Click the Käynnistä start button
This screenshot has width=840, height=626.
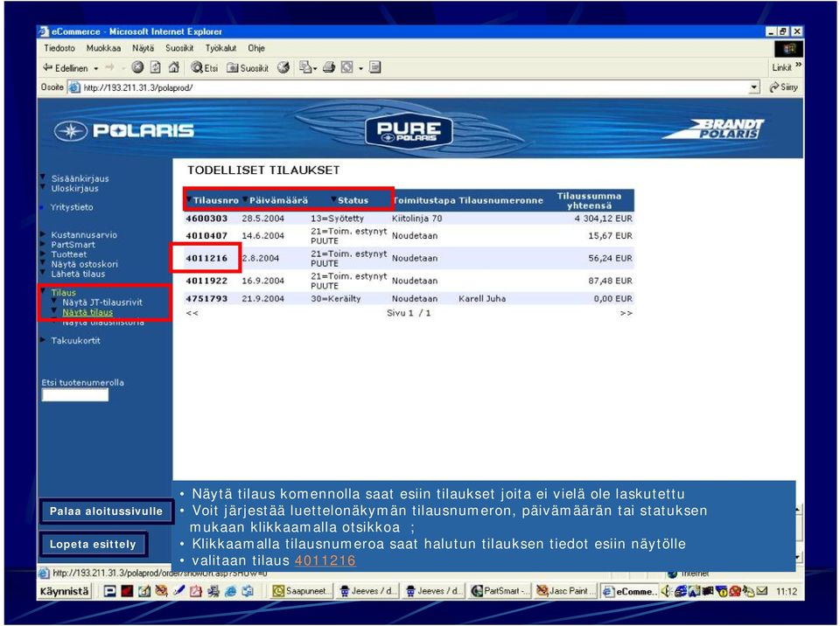(x=64, y=591)
